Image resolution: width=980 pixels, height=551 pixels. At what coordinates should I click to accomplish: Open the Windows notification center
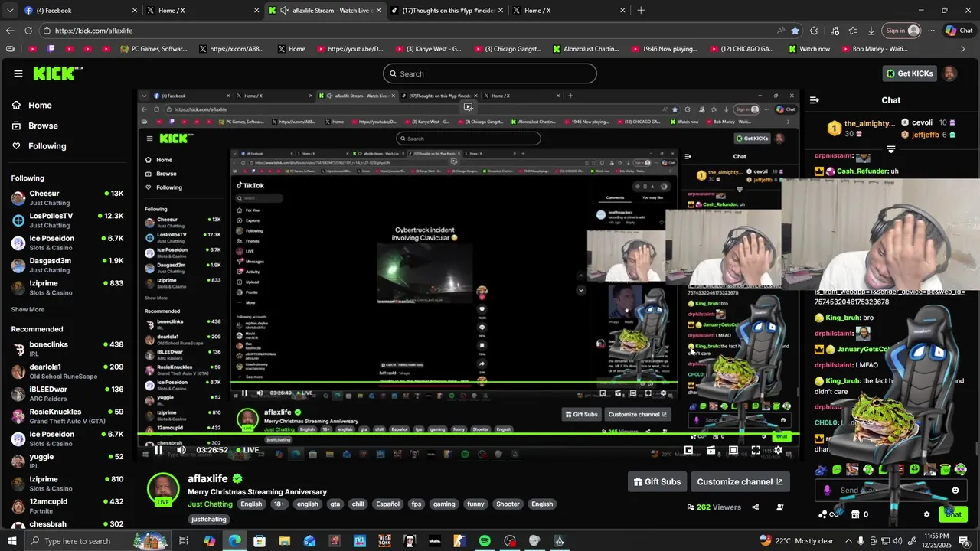point(965,541)
